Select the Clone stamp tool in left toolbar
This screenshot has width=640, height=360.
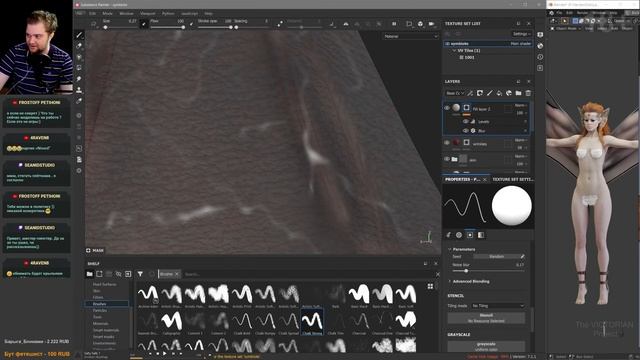[x=79, y=89]
